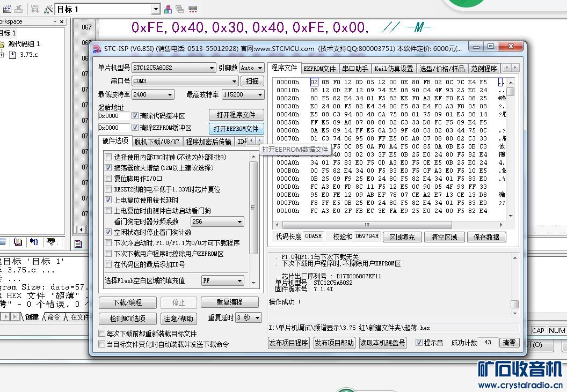The width and height of the screenshot is (567, 392).
Task: Click 打开程序文件 button
Action: (x=236, y=115)
